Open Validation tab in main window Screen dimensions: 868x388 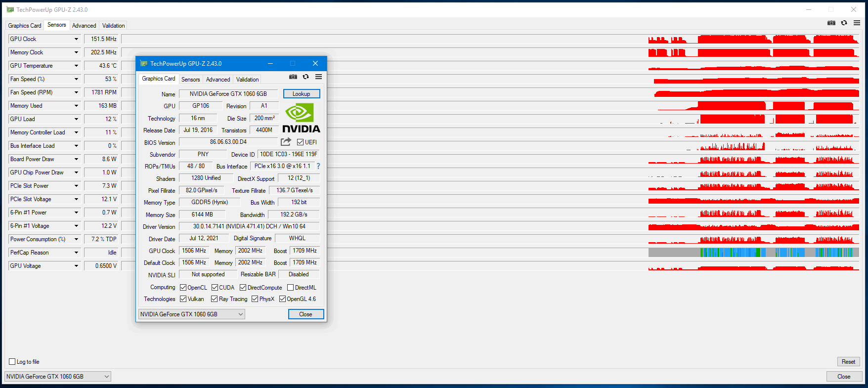coord(114,26)
